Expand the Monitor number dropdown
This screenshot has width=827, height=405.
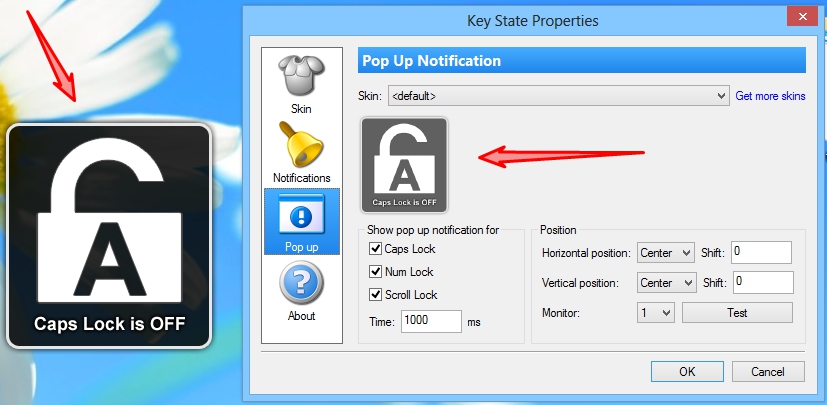(656, 313)
